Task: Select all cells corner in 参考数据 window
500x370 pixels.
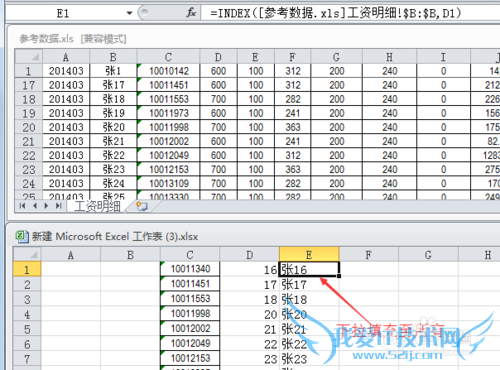Action: point(29,57)
